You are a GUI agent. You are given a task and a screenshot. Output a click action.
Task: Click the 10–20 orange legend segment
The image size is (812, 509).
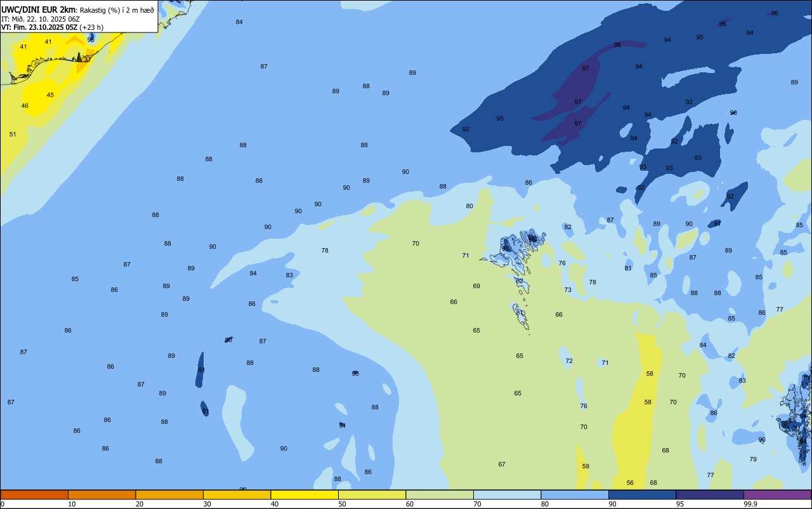tap(101, 494)
